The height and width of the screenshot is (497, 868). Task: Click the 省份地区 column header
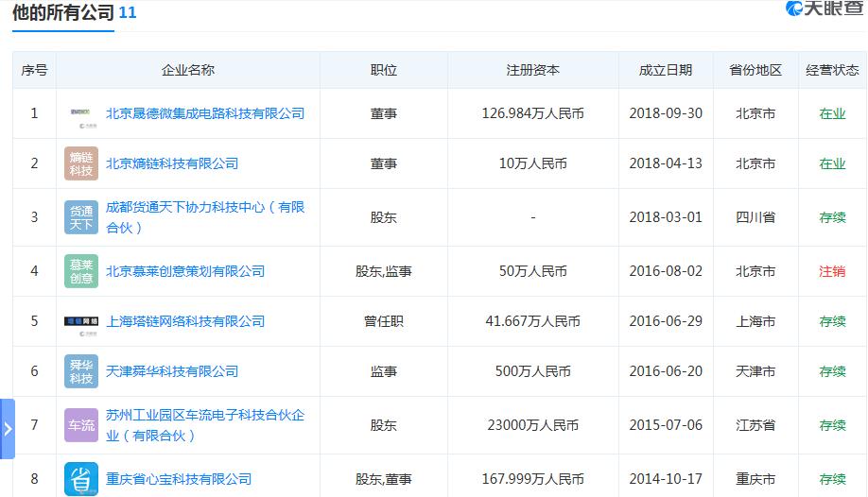755,70
